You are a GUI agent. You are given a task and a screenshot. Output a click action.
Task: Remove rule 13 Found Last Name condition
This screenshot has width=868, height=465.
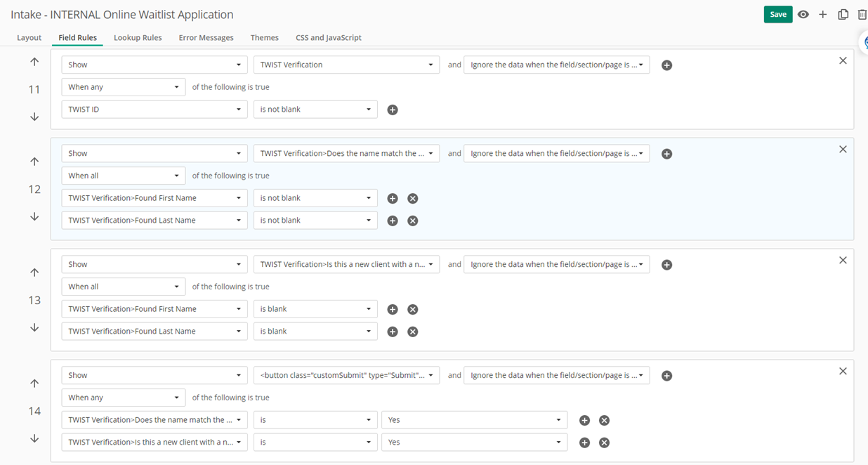point(413,332)
